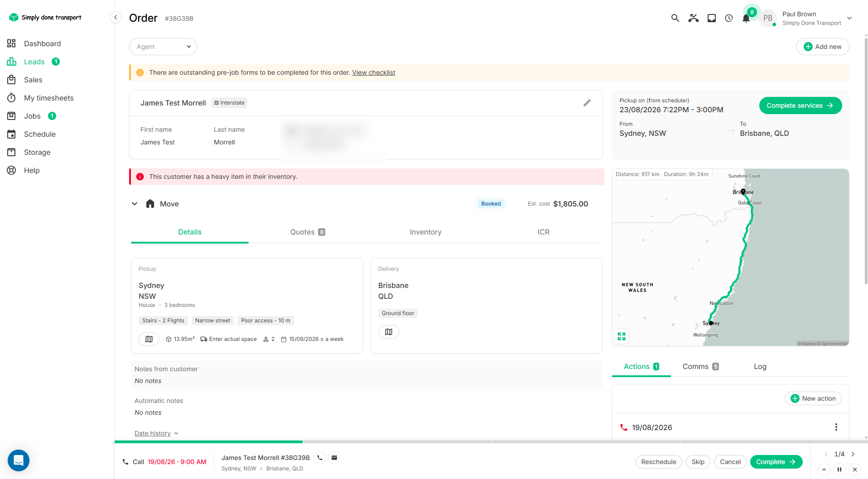
Task: Click the View checklist link
Action: (x=373, y=72)
